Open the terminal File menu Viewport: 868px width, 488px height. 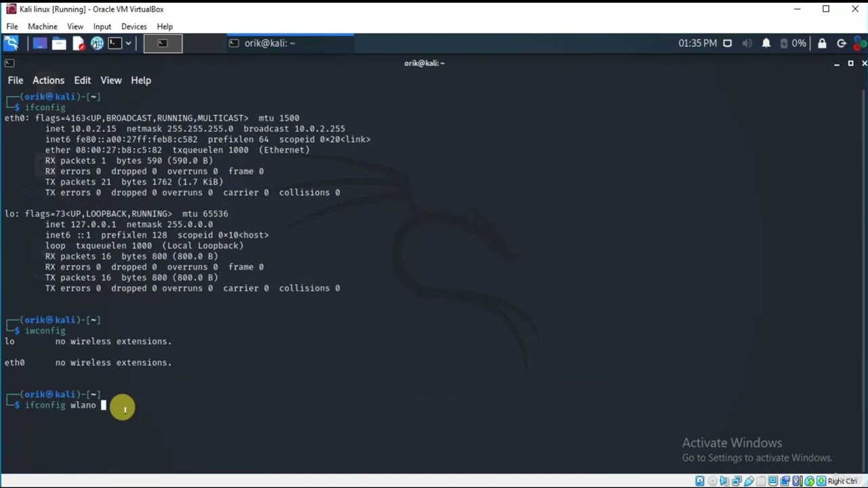[x=15, y=80]
